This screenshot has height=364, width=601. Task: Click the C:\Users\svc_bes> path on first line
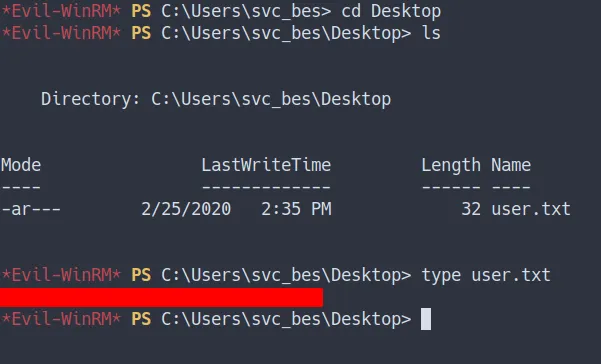click(246, 11)
